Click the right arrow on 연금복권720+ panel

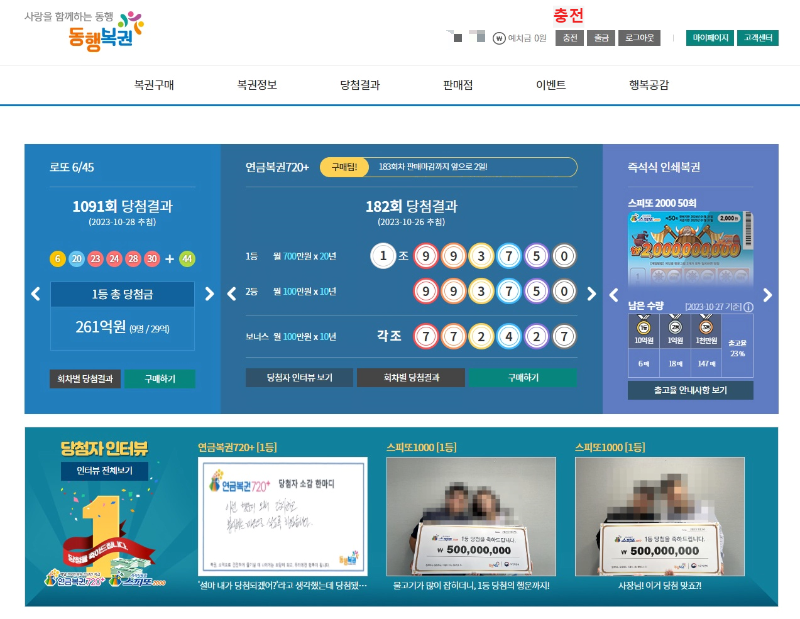coord(591,294)
